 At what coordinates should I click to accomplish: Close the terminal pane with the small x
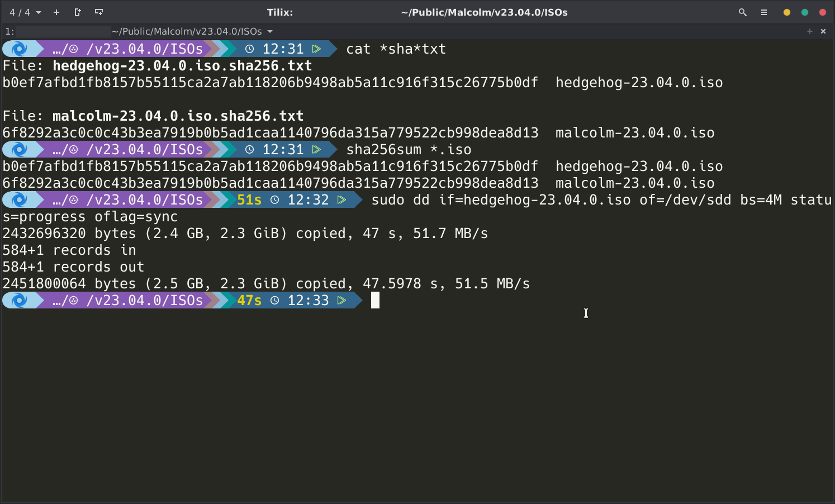[x=823, y=31]
